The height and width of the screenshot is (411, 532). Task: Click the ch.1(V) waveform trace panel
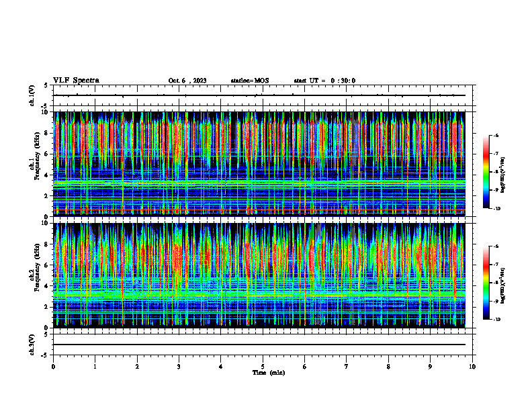tap(263, 95)
